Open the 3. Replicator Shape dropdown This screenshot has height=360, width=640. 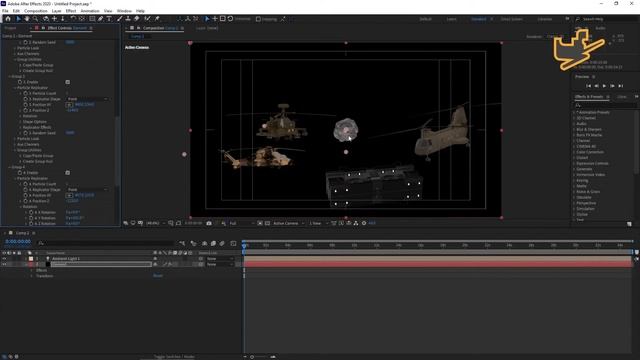[87, 99]
